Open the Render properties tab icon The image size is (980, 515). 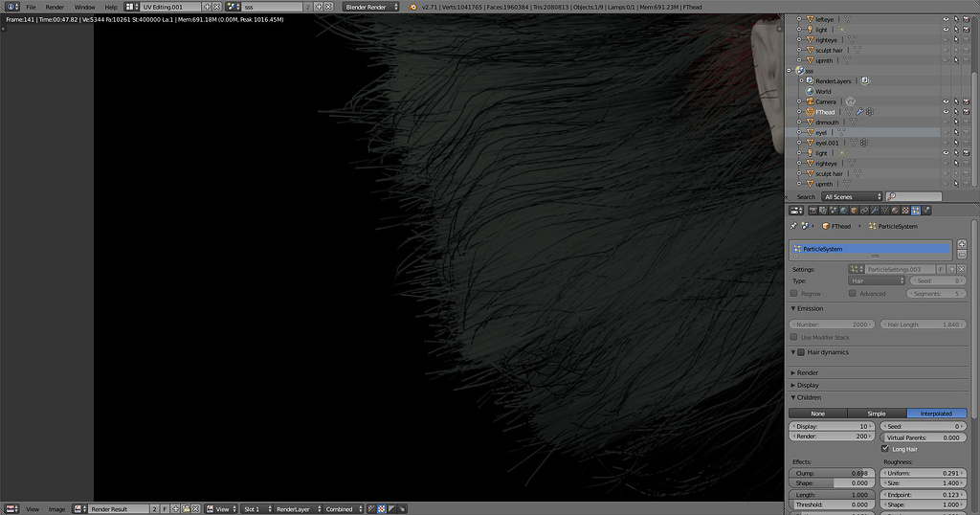coord(813,210)
